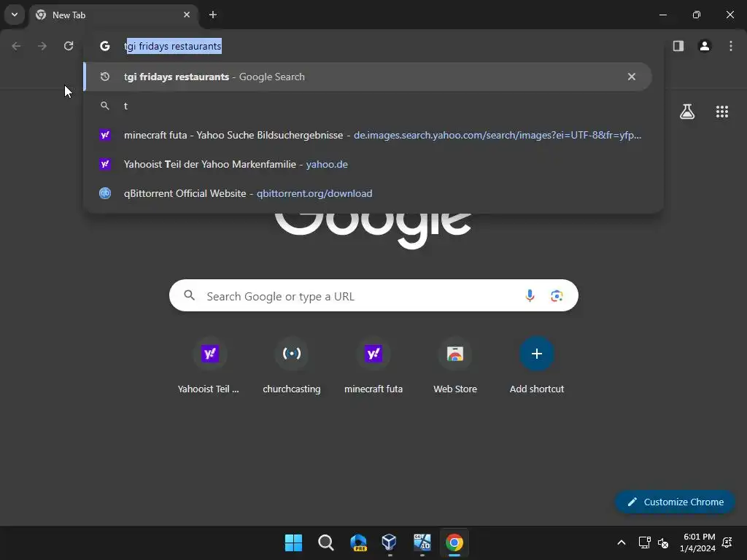
Task: Open VirtualBox from the taskbar
Action: coord(390,542)
